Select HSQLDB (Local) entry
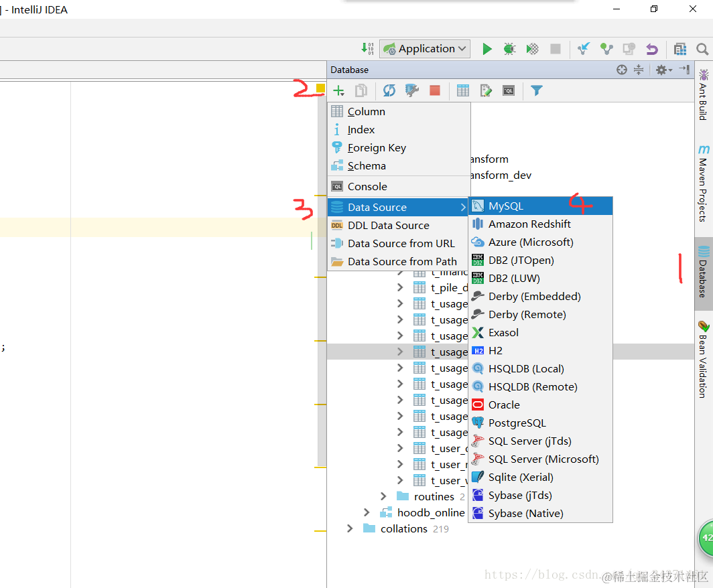Image resolution: width=713 pixels, height=588 pixels. [x=541, y=368]
